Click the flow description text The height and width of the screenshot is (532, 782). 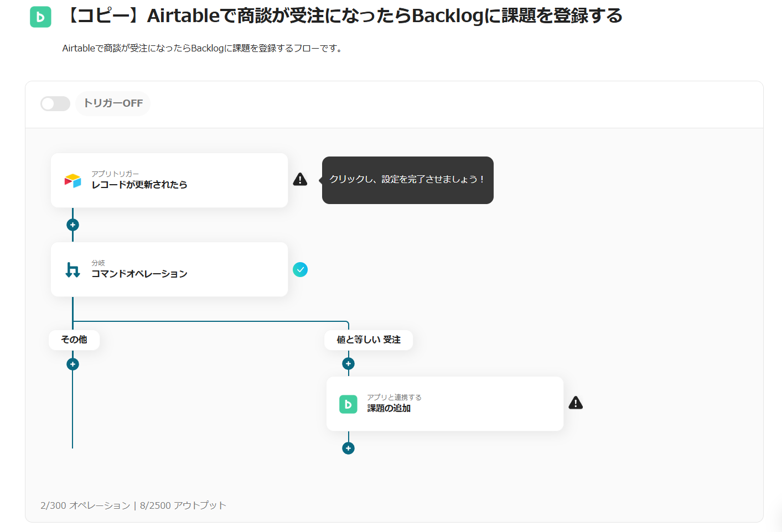coord(203,49)
